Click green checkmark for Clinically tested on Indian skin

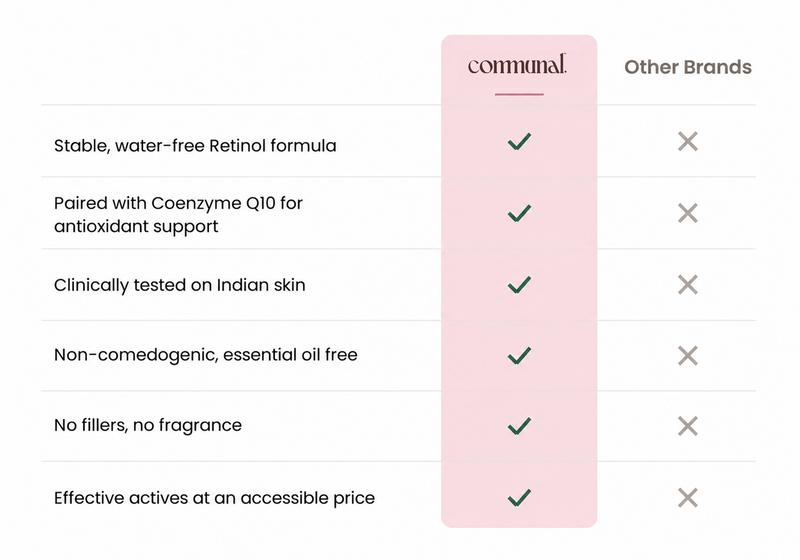[x=519, y=285]
